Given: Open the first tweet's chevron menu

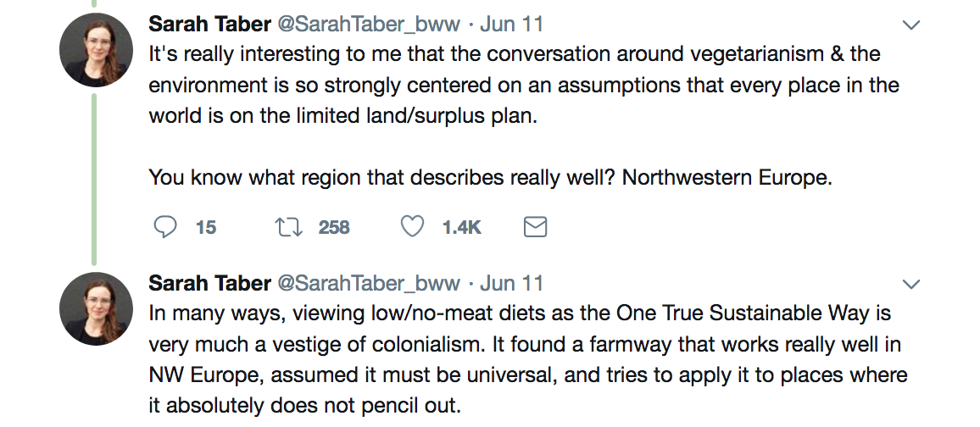Looking at the screenshot, I should pyautogui.click(x=911, y=25).
